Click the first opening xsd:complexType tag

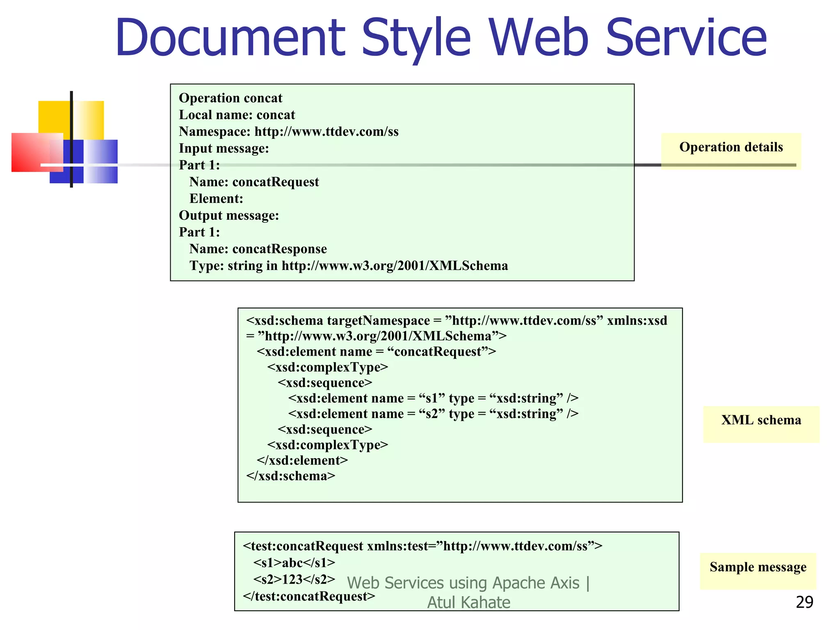pyautogui.click(x=327, y=367)
